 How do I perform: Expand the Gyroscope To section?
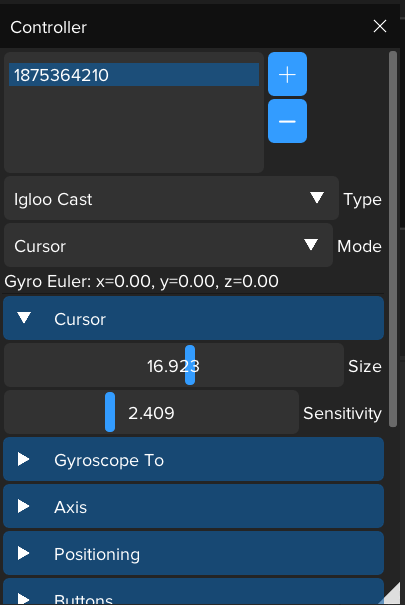(193, 459)
